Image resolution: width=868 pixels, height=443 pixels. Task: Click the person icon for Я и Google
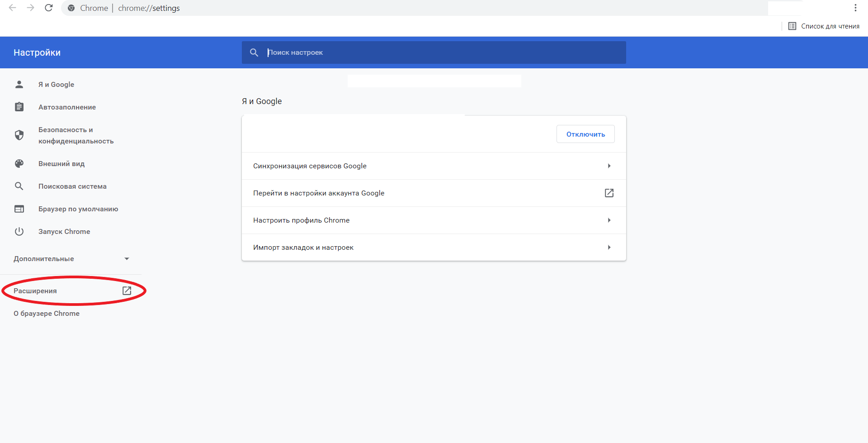pos(19,84)
